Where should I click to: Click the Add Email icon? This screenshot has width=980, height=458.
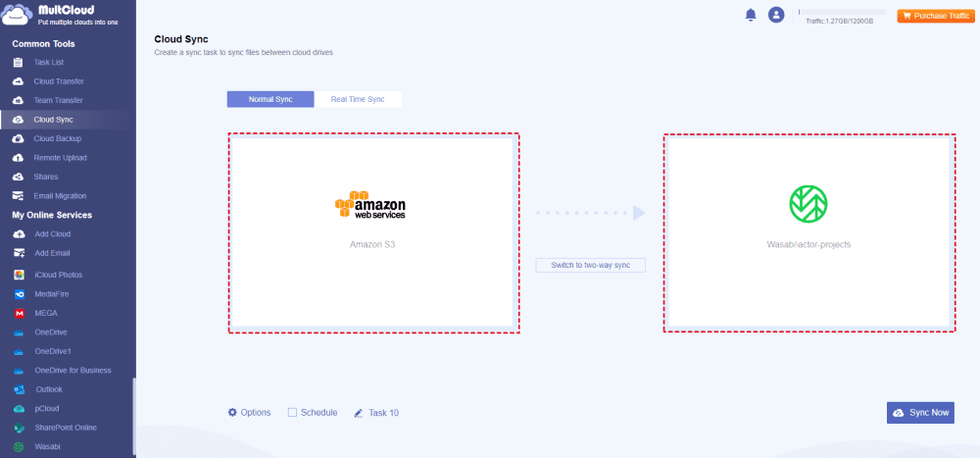[x=20, y=253]
